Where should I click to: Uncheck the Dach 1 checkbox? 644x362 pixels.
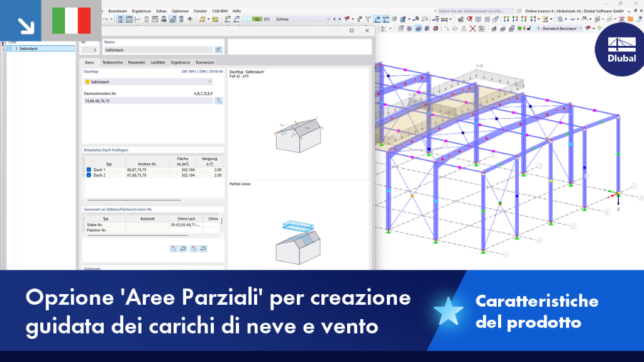[x=89, y=170]
